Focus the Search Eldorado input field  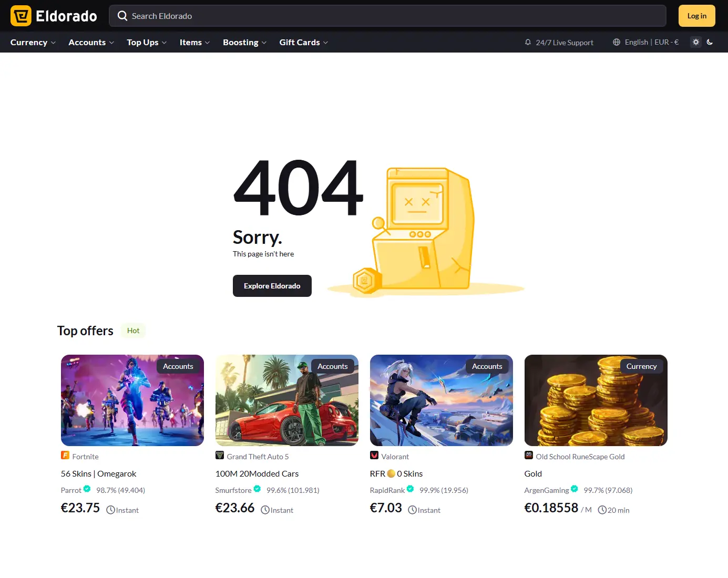point(387,16)
